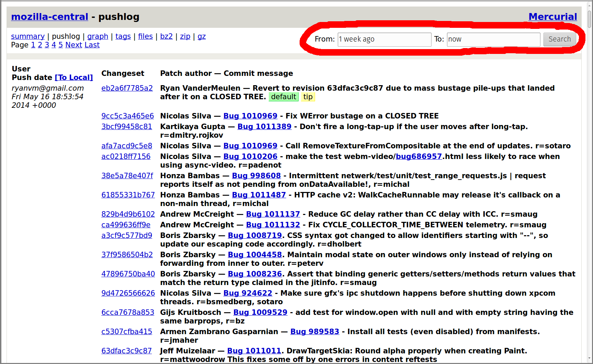
Task: Open changeset 47896750ba40
Action: pyautogui.click(x=128, y=274)
